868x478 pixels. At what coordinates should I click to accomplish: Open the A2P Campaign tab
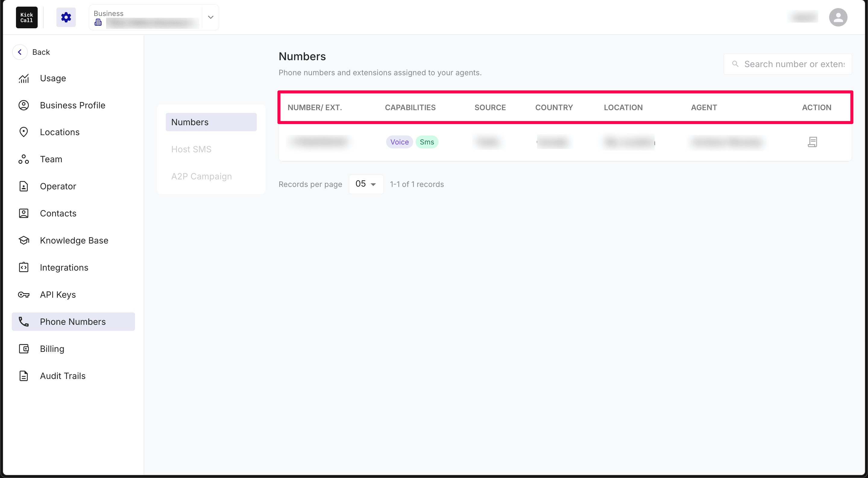pyautogui.click(x=202, y=176)
